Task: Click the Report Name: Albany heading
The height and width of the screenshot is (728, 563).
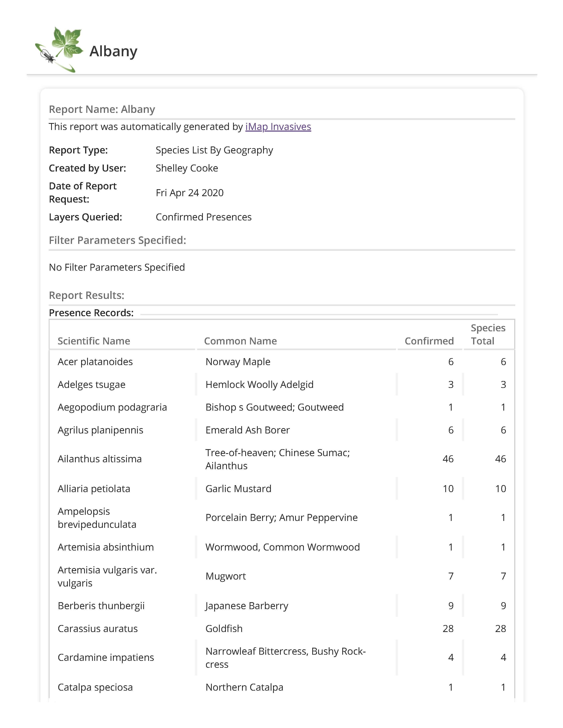Action: click(x=102, y=109)
